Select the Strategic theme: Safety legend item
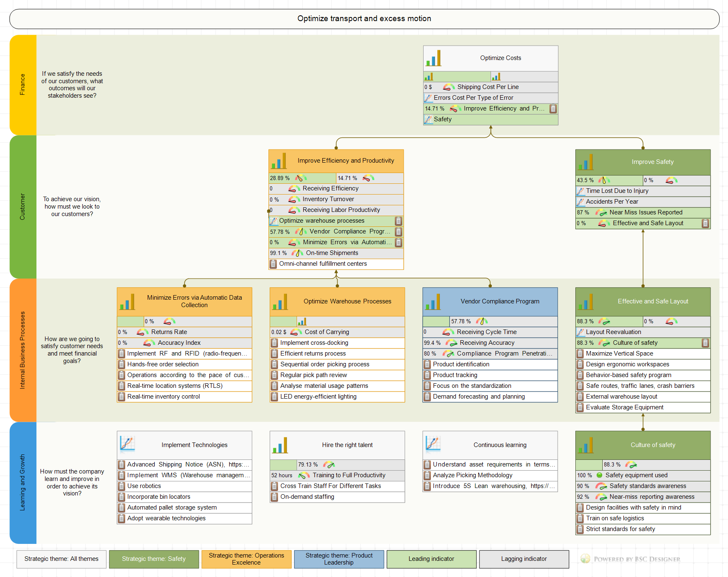 [154, 559]
